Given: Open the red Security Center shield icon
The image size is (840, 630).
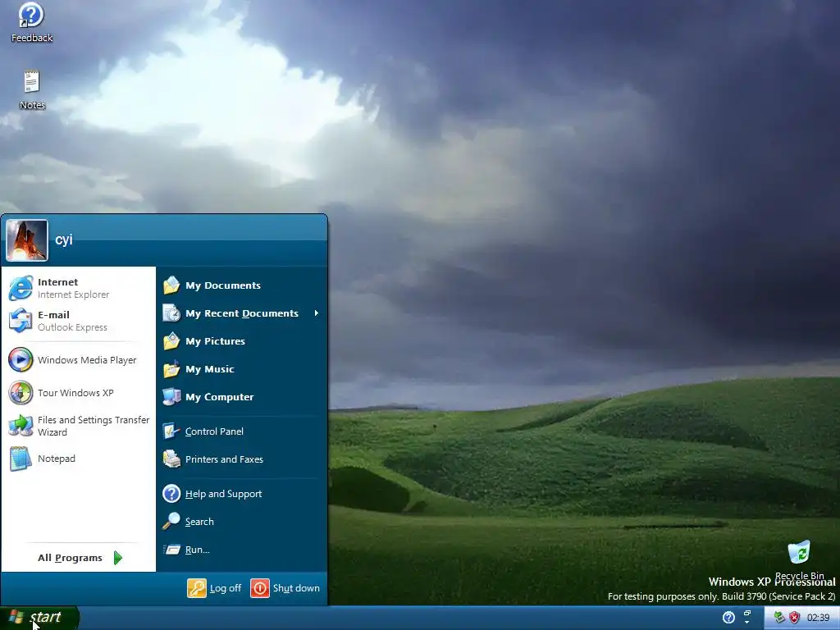Looking at the screenshot, I should 794,618.
